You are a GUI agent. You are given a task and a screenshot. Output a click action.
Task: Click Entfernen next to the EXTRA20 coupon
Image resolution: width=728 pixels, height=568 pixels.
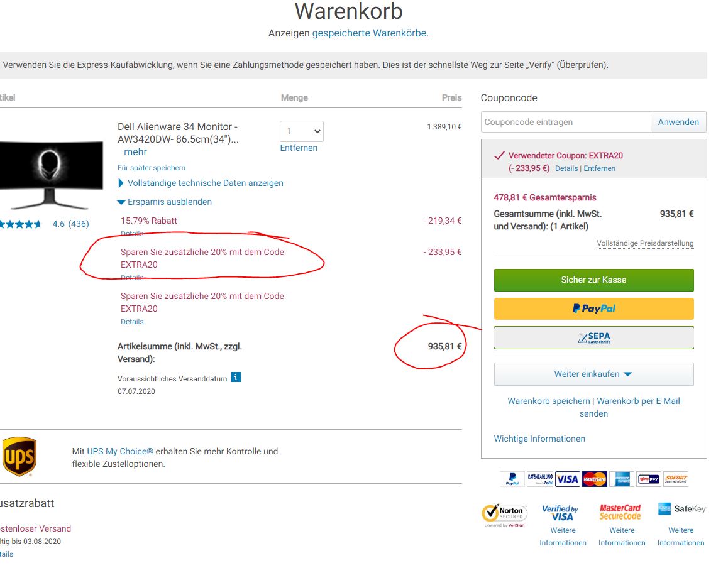pos(599,168)
